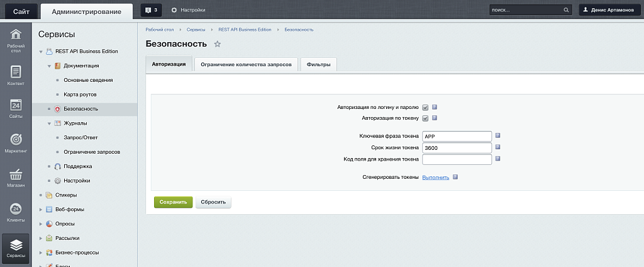Open notifications counter showing 3
This screenshot has height=267, width=644.
[151, 10]
